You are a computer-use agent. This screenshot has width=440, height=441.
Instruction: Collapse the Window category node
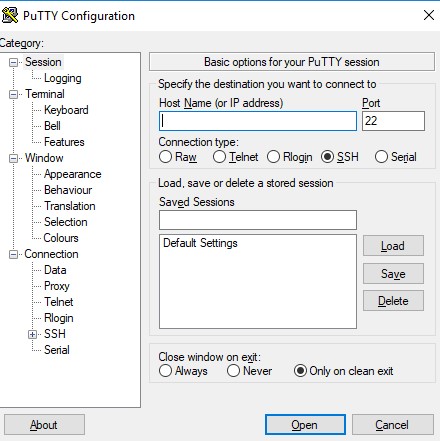13,158
